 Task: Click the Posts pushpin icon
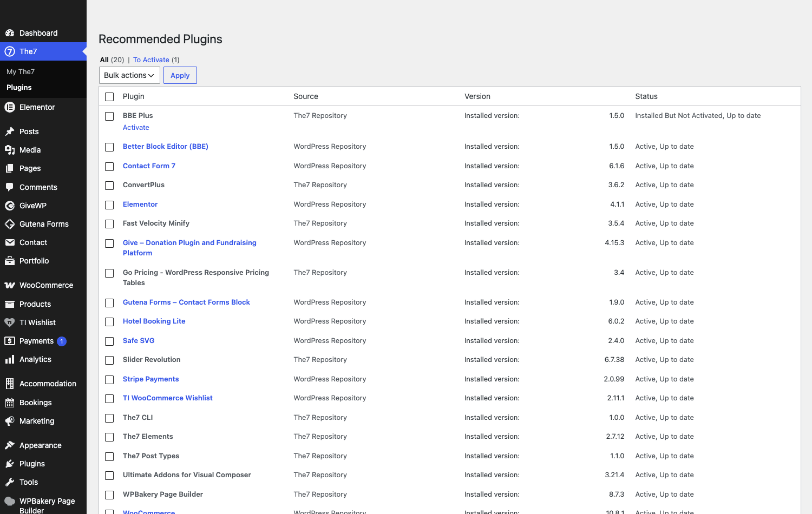10,131
